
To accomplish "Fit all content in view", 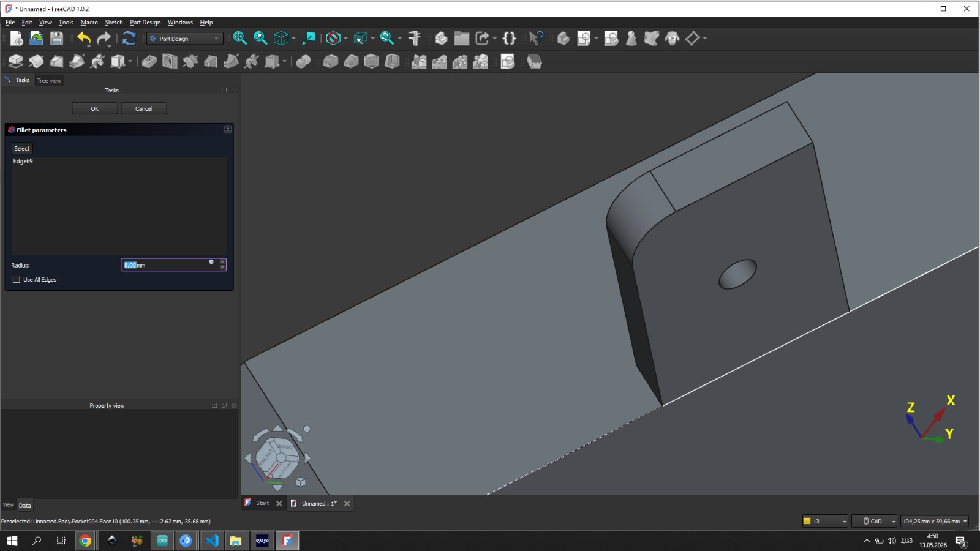I will (239, 39).
